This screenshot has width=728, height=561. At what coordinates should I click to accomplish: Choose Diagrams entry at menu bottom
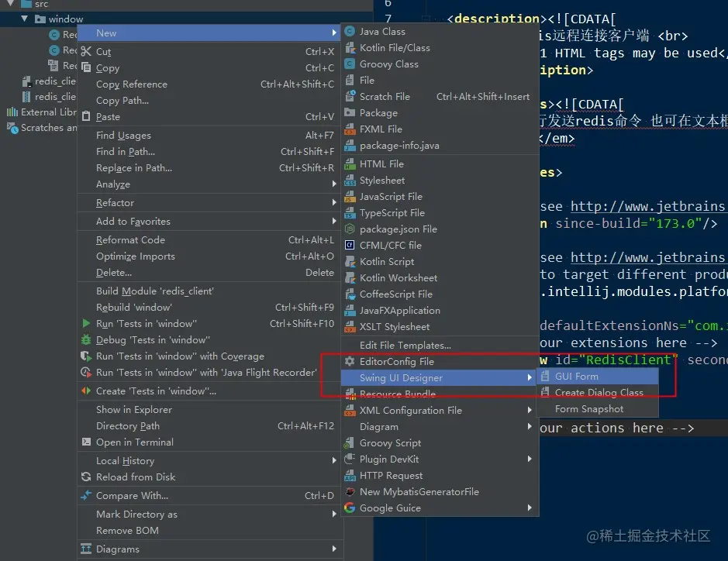(209, 549)
